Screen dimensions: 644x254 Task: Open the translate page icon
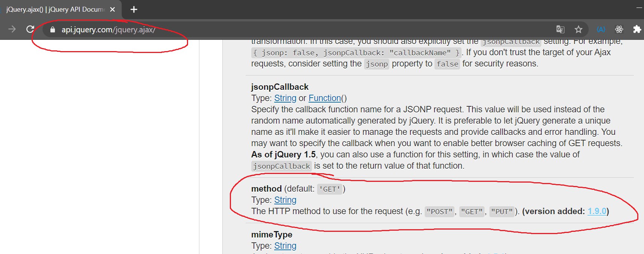click(560, 29)
